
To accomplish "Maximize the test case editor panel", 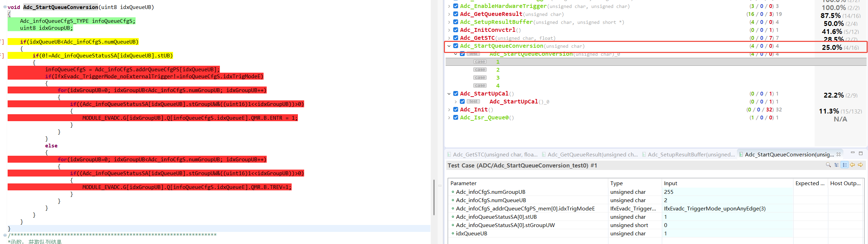I will tap(861, 153).
